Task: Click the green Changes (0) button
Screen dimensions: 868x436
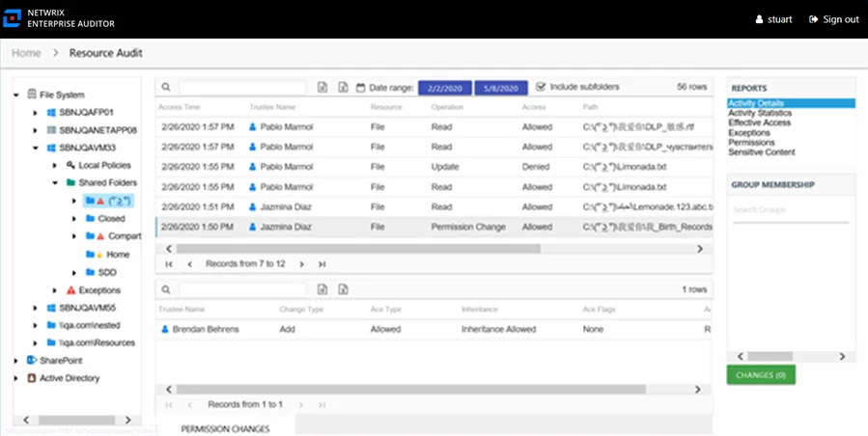Action: pyautogui.click(x=761, y=375)
